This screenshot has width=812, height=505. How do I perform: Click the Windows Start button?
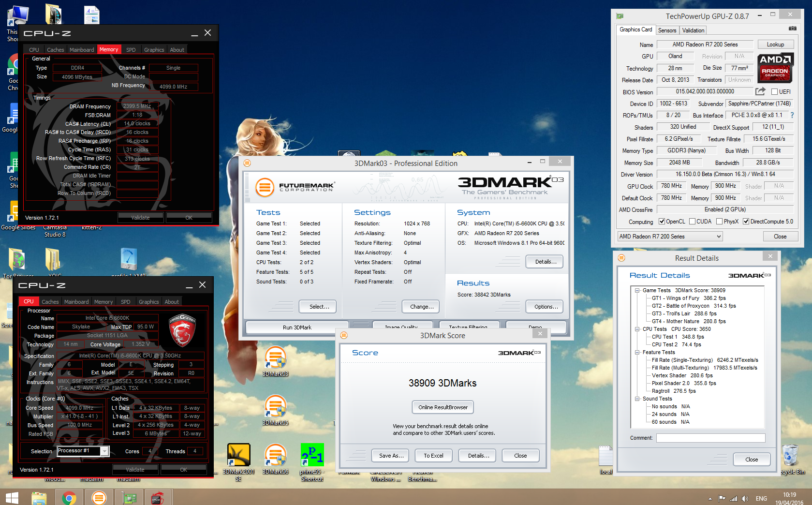(12, 497)
